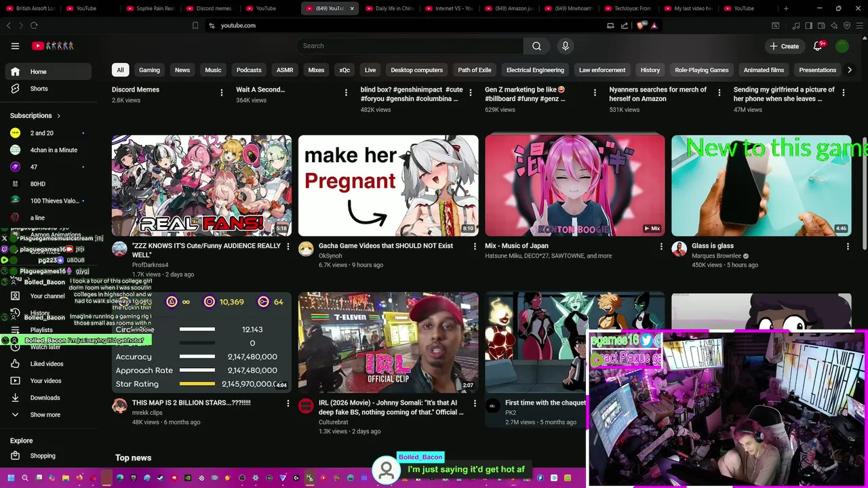Open the browser share icon

click(625, 25)
